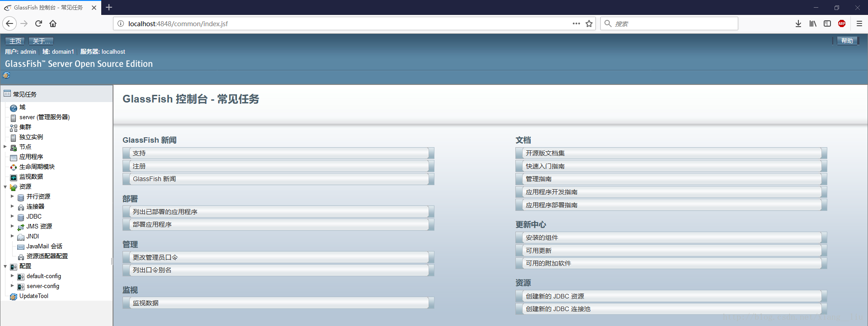Toggle the browser sidebar icon
Screen dimensions: 868x326
827,23
